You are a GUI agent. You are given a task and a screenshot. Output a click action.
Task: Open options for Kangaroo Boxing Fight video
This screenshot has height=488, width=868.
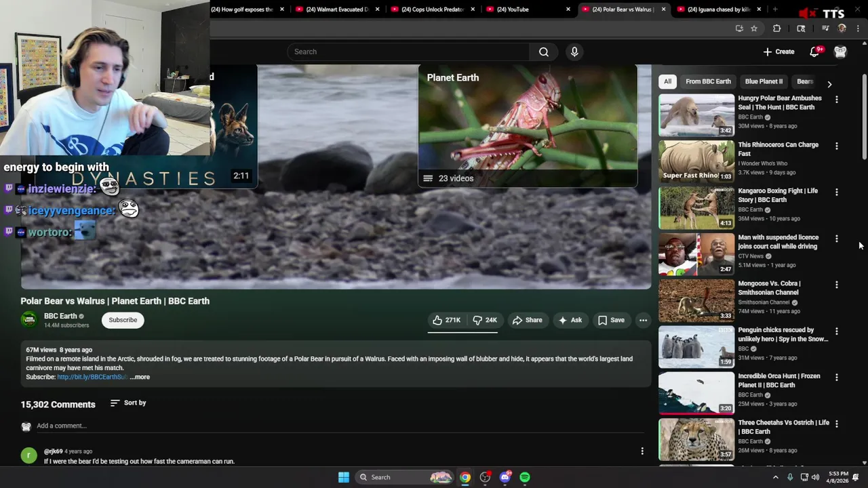pos(837,192)
